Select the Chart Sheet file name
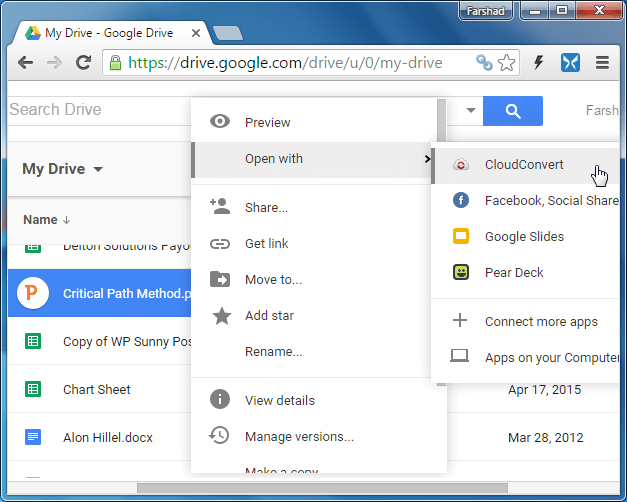 pos(97,390)
